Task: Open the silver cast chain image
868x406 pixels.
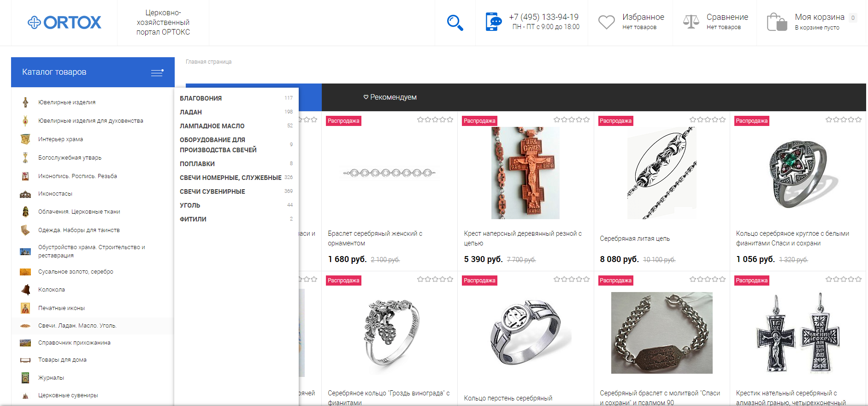Action: tap(661, 173)
